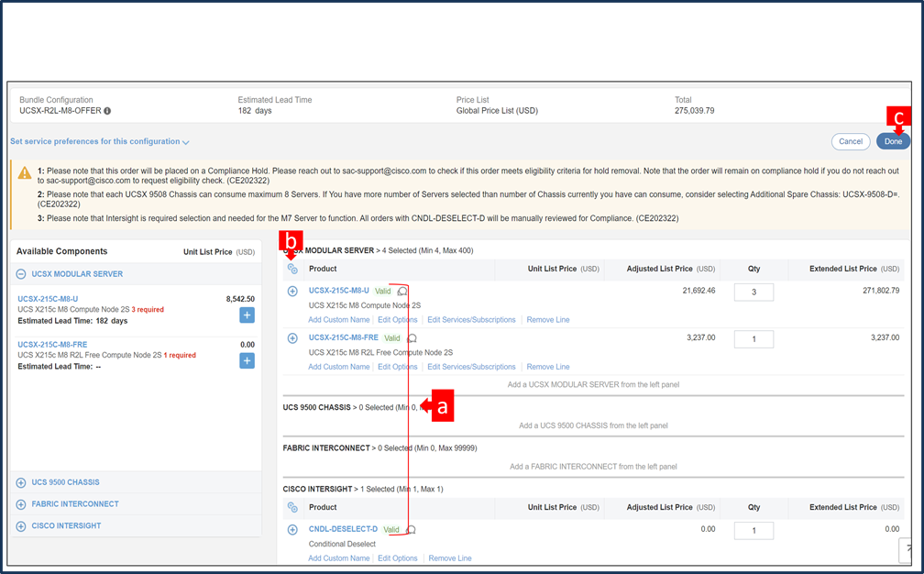Click Remove Line for UCSX-215C-M8-FRE
This screenshot has height=574, width=924.
(x=548, y=367)
